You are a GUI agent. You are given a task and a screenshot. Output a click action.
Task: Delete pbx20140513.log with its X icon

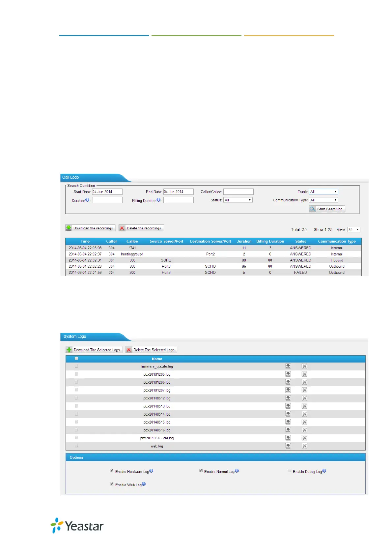click(305, 406)
